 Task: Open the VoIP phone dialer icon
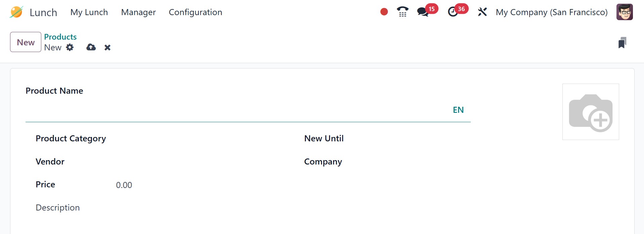click(402, 12)
